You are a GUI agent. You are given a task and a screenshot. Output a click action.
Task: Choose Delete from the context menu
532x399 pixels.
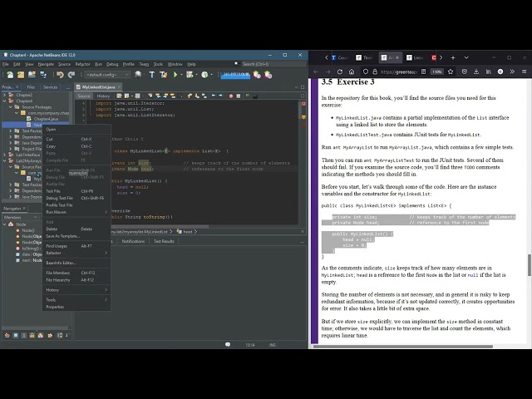[x=76, y=229]
